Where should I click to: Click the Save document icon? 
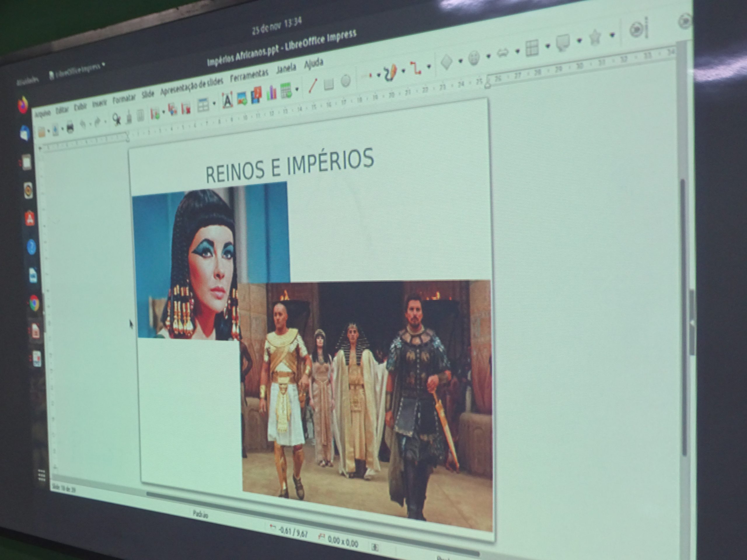tap(55, 129)
